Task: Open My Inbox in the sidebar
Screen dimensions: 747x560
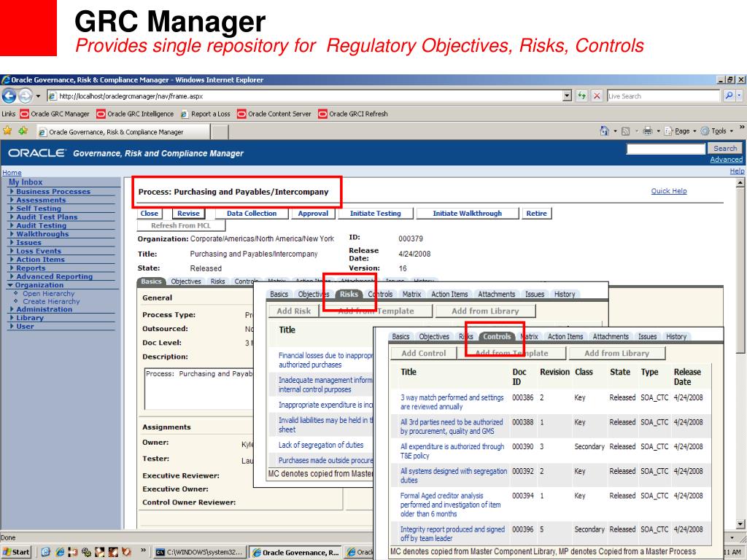Action: (26, 182)
